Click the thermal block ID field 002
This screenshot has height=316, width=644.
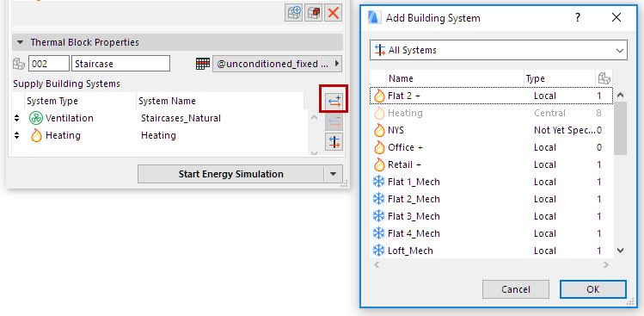pos(49,64)
